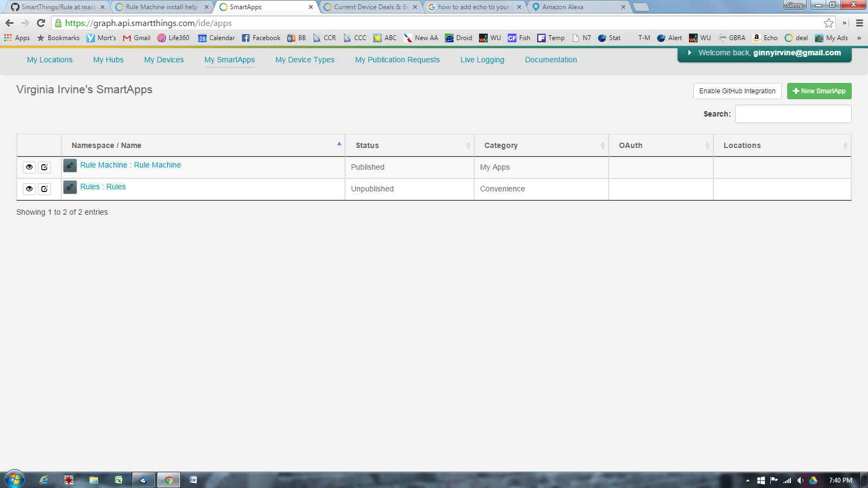Open the Droid bookmark

(x=458, y=38)
